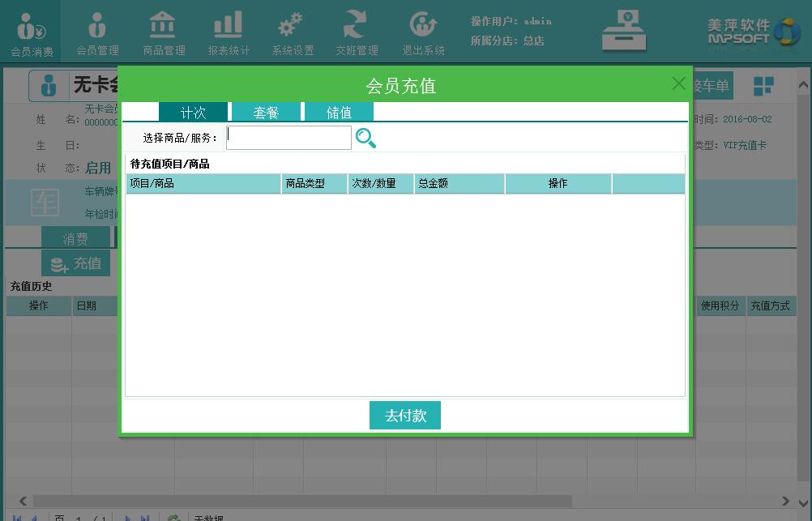Close the 会员充值 dialog
Screen dimensions: 812x521
pos(678,83)
